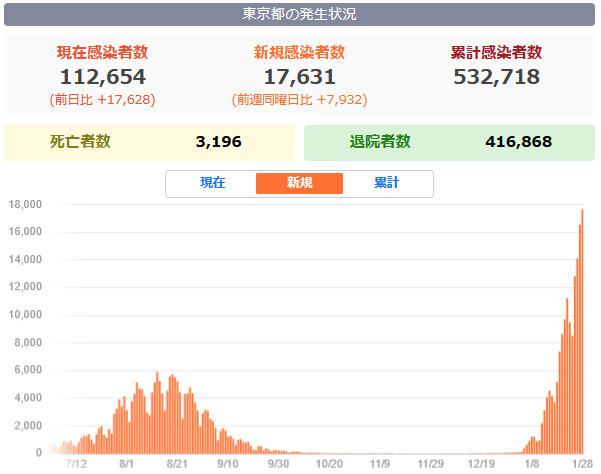Click the 10,000 y-axis label
Viewport: 601px width, 474px height.
click(25, 315)
